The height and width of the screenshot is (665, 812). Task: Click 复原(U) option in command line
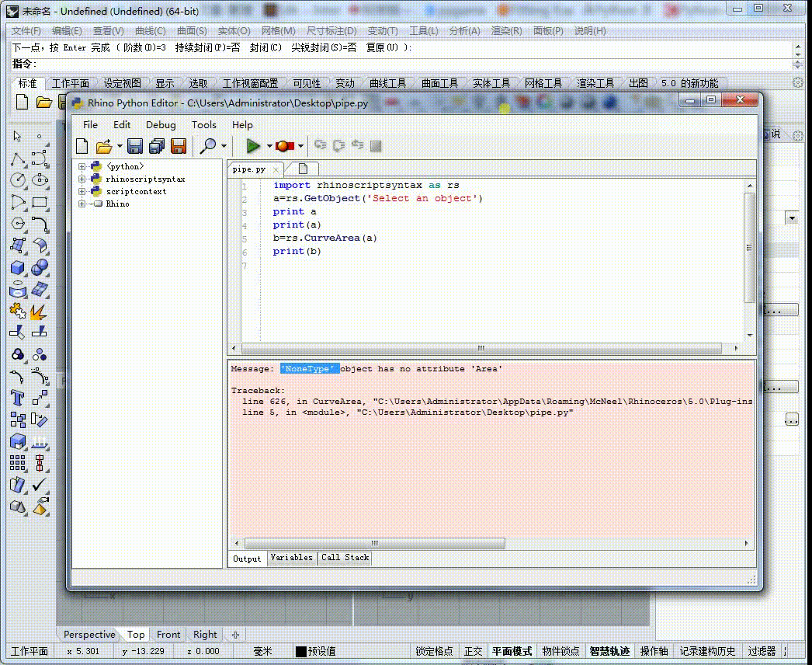pyautogui.click(x=382, y=47)
